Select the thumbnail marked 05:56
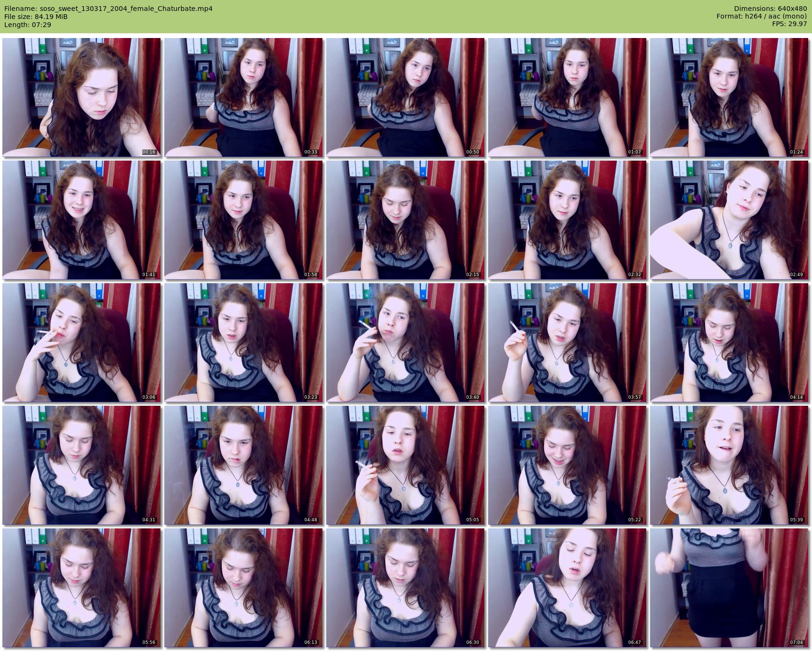Image resolution: width=812 pixels, height=651 pixels. (x=81, y=588)
